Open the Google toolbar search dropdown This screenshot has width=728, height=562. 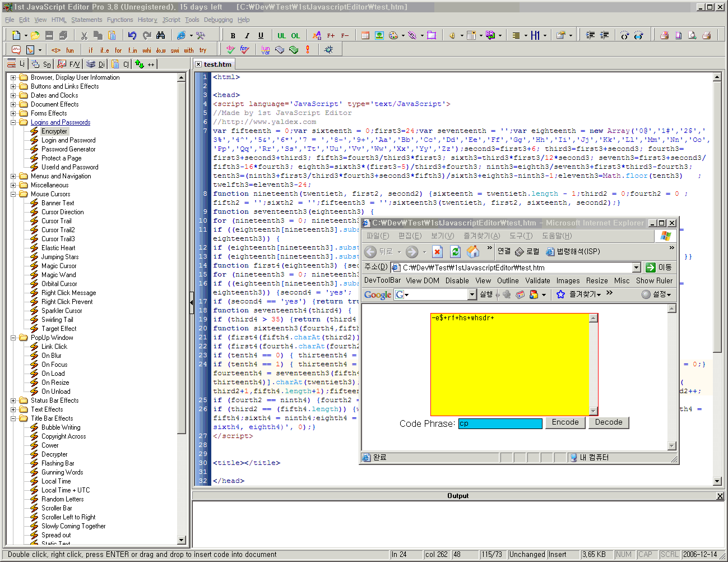pos(472,294)
